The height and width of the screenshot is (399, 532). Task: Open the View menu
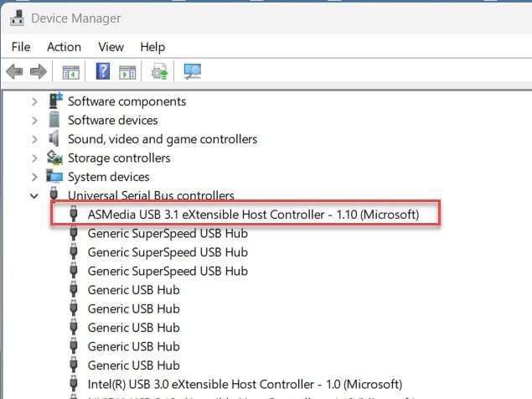click(x=111, y=47)
